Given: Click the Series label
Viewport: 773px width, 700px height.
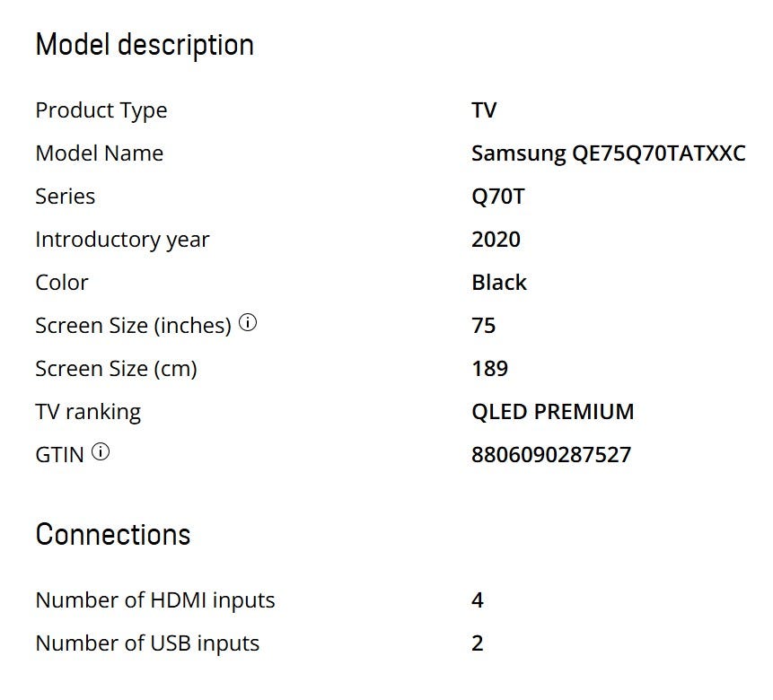Looking at the screenshot, I should (x=65, y=197).
